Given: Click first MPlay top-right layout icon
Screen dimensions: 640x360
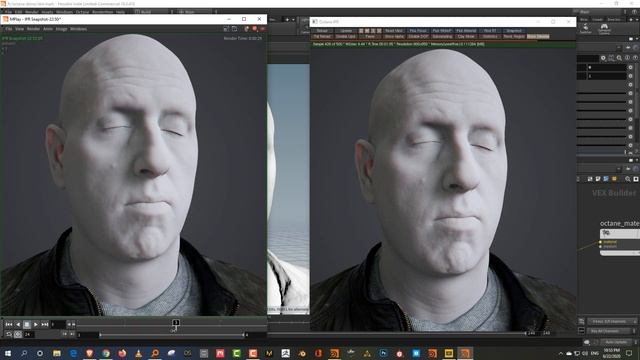Looking at the screenshot, I should pyautogui.click(x=226, y=29).
